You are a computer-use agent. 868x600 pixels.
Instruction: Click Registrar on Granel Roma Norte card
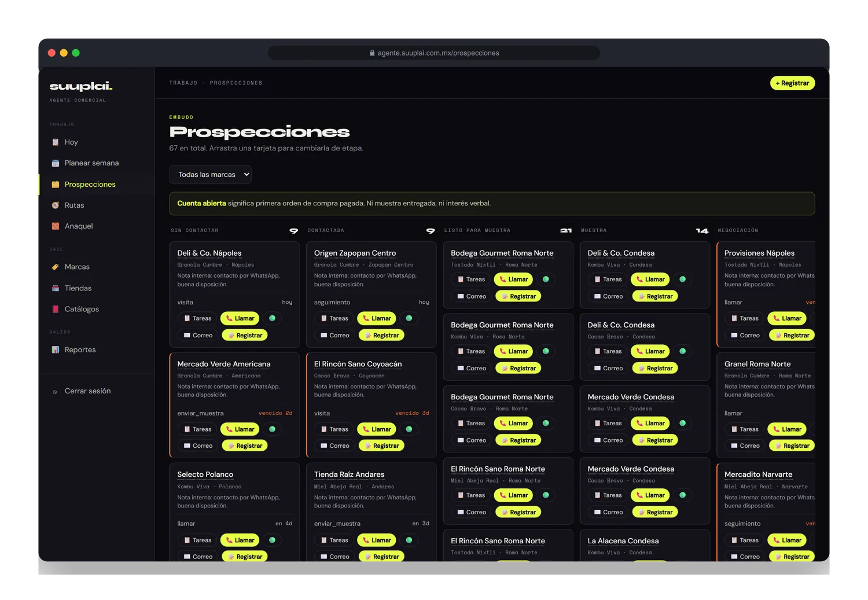click(792, 446)
